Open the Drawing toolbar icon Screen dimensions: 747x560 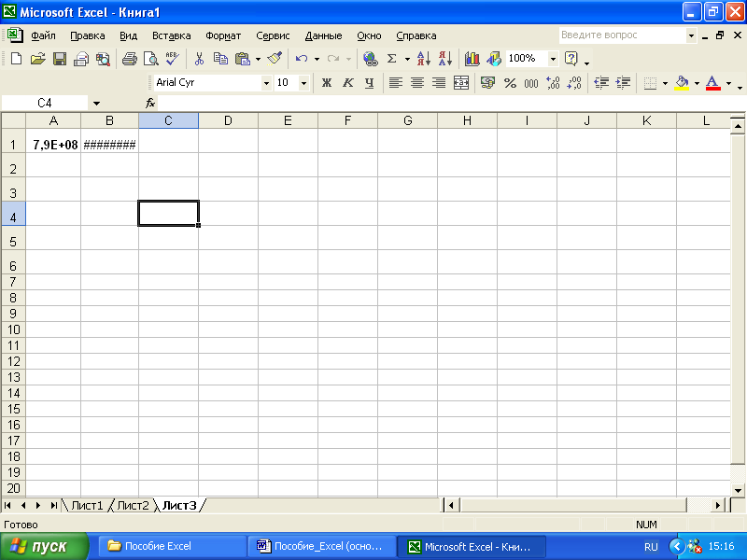[x=494, y=59]
